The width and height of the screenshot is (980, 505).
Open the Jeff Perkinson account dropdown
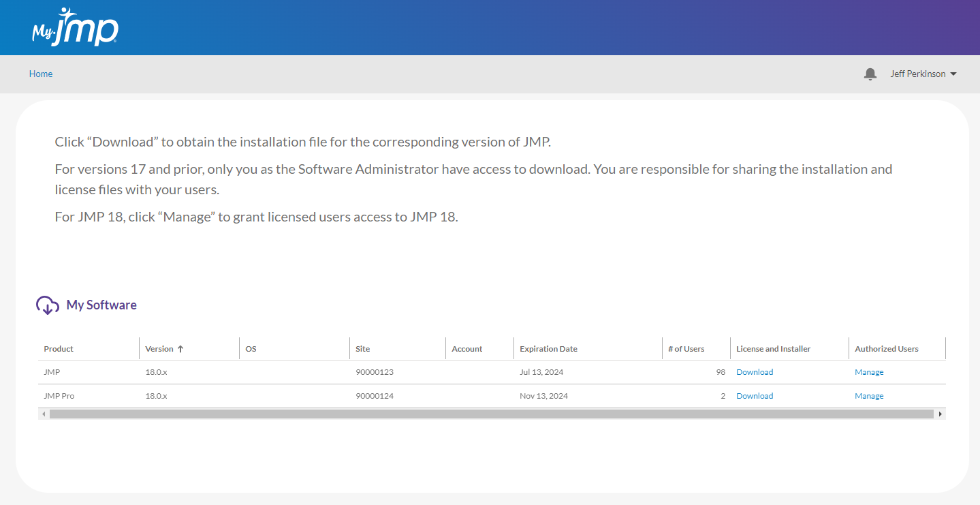point(923,74)
